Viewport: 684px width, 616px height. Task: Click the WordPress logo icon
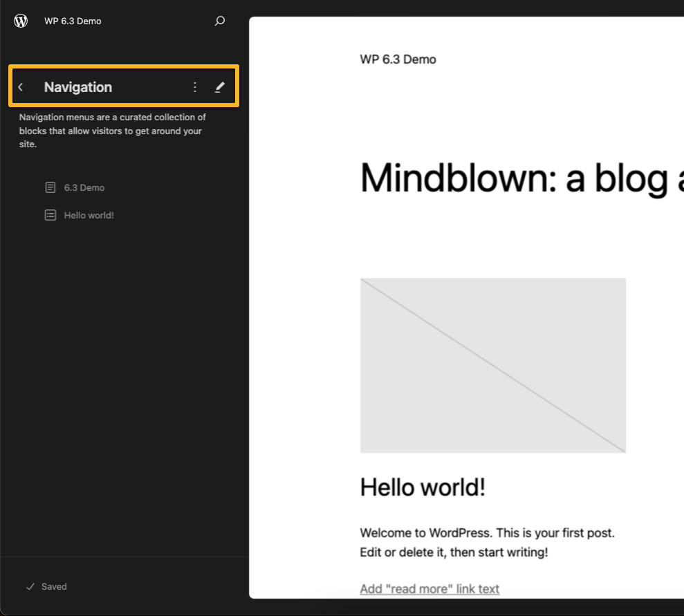(21, 21)
